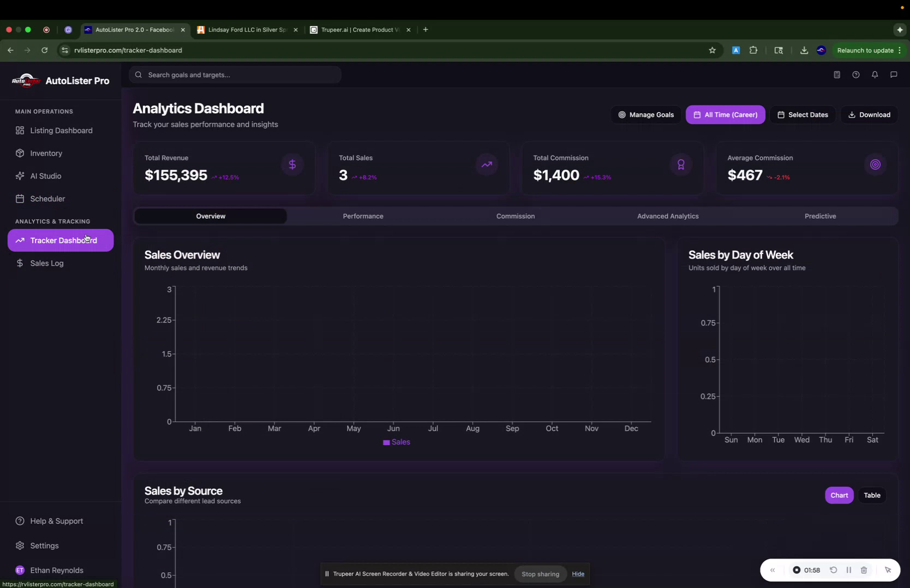Switch to the Performance tab

tap(363, 216)
